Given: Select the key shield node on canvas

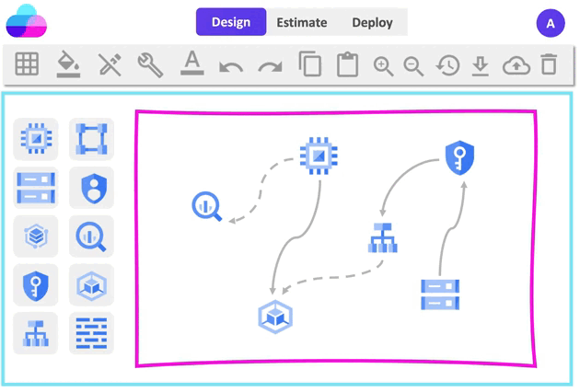Looking at the screenshot, I should [x=459, y=157].
